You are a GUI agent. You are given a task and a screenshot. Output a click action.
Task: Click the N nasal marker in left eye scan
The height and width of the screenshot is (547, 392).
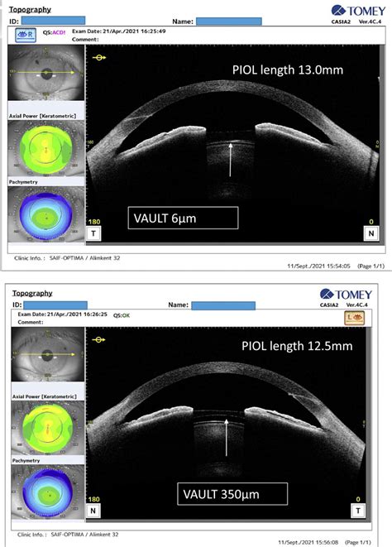93,511
